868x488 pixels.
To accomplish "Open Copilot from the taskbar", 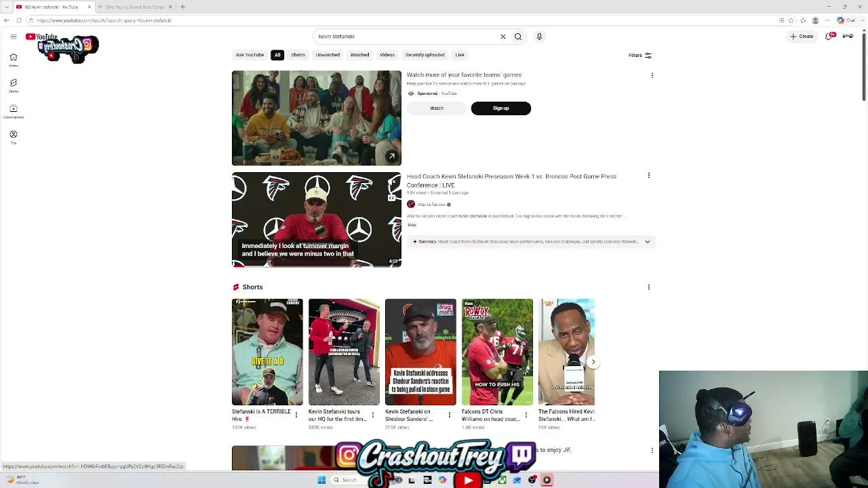I will tap(442, 480).
